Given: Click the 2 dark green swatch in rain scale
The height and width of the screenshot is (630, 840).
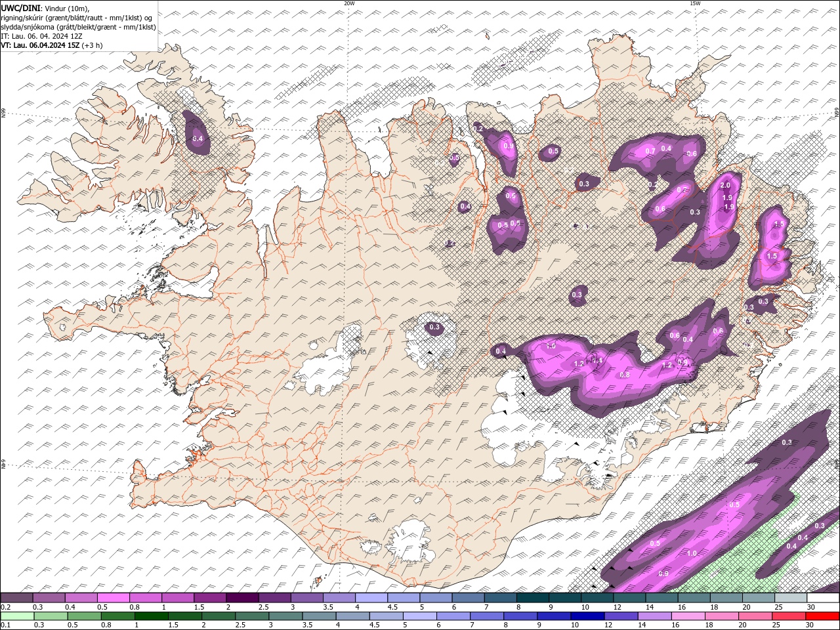Looking at the screenshot, I should 218,616.
